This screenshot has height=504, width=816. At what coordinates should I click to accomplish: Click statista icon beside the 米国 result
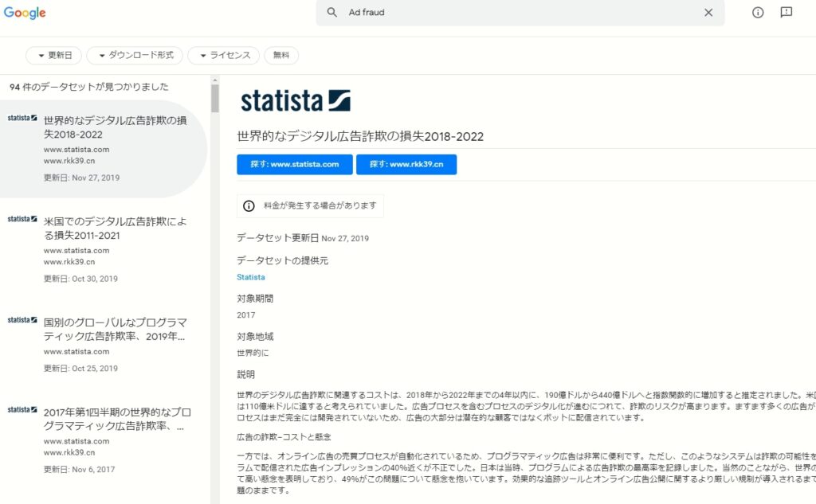(x=22, y=219)
